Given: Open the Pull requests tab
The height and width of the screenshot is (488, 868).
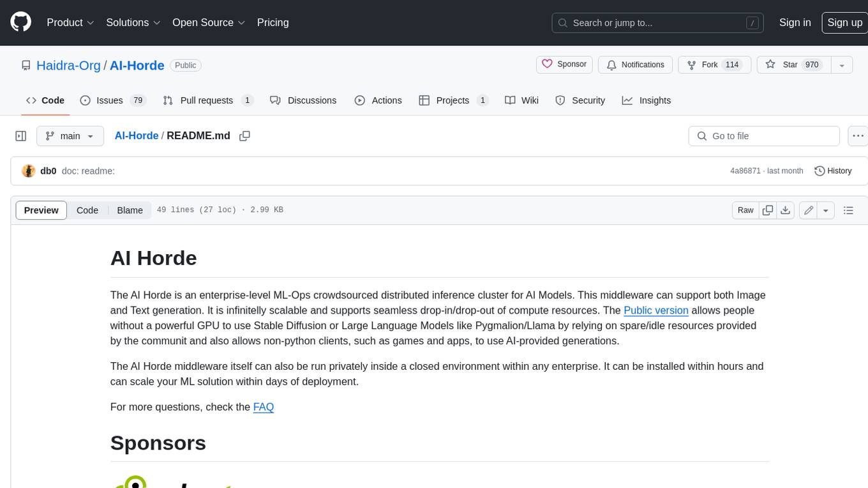Looking at the screenshot, I should coord(208,100).
